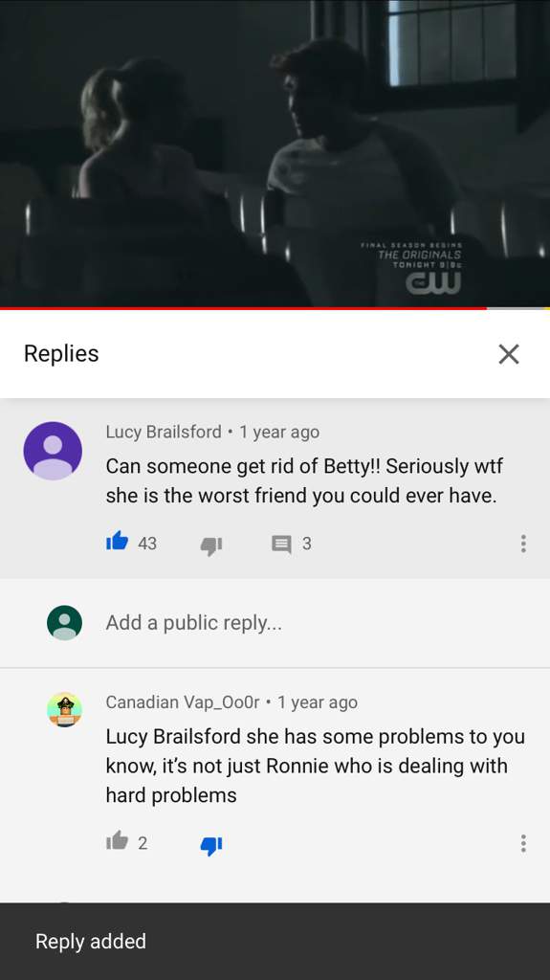Open Canadian Vap_Oo0r's profile avatar
This screenshot has width=550, height=980.
point(64,709)
